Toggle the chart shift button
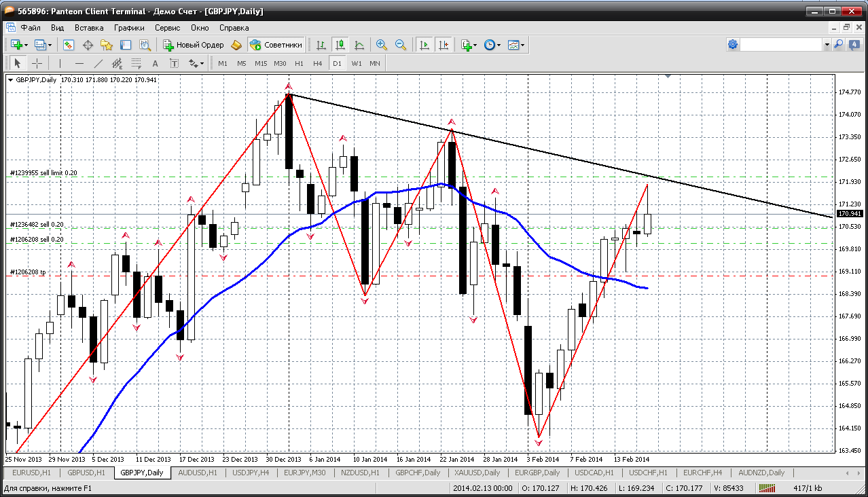 point(444,45)
